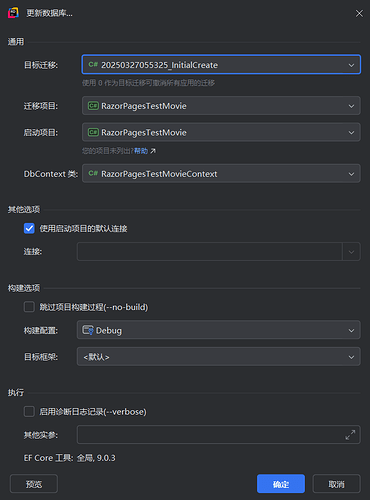Open the 帮助 help link

(141, 151)
